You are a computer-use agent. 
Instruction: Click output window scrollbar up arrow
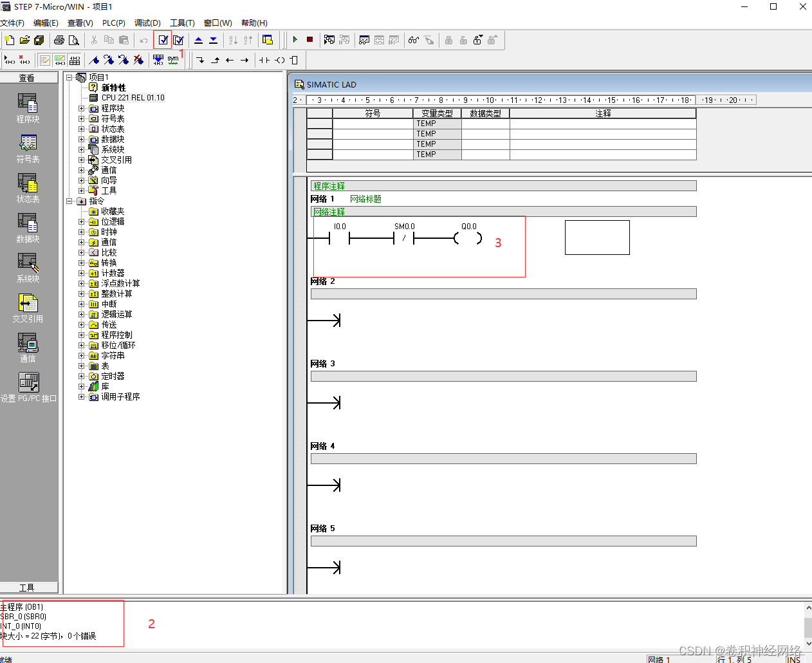pos(808,607)
